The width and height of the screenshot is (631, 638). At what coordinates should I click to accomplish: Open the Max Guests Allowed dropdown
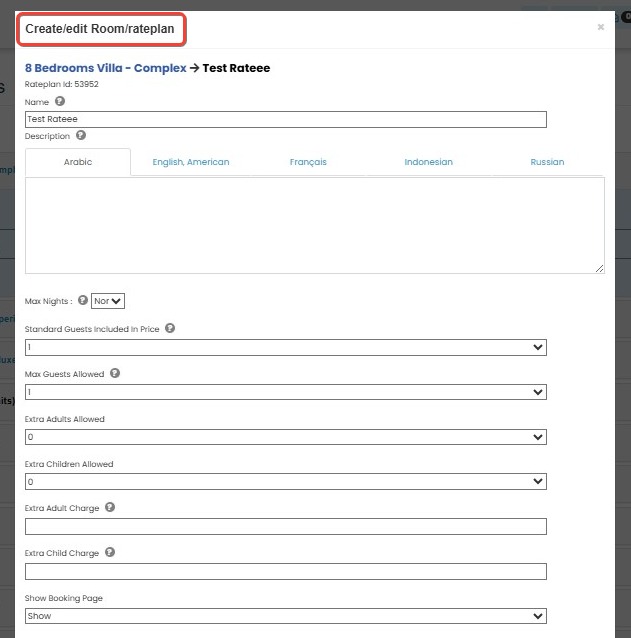click(x=286, y=392)
